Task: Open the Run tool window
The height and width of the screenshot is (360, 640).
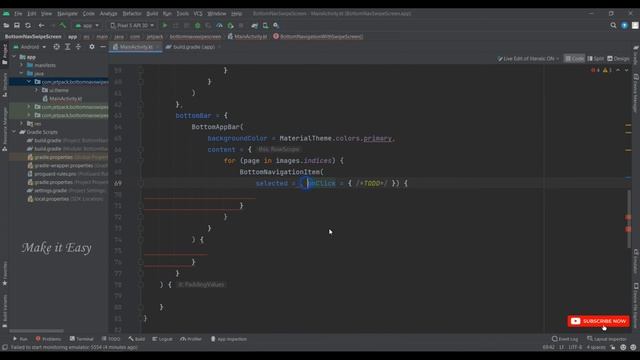Action: 20,339
